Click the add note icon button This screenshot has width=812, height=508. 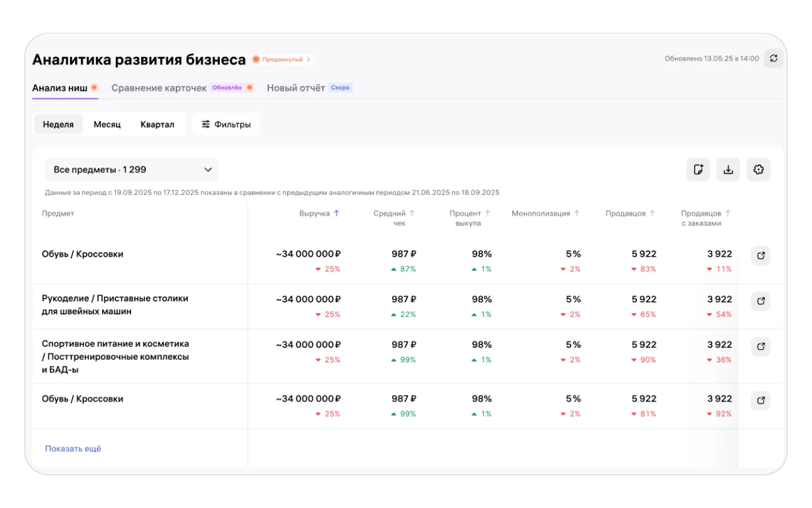(698, 170)
